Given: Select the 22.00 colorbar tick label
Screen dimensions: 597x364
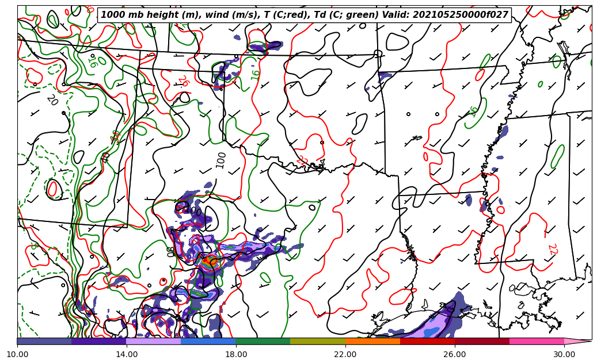Looking at the screenshot, I should (345, 354).
